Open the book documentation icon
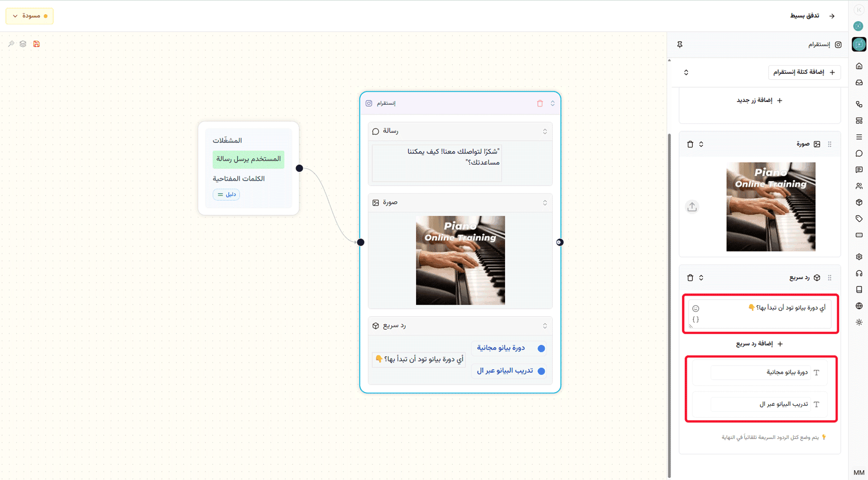This screenshot has width=868, height=480. pyautogui.click(x=859, y=290)
